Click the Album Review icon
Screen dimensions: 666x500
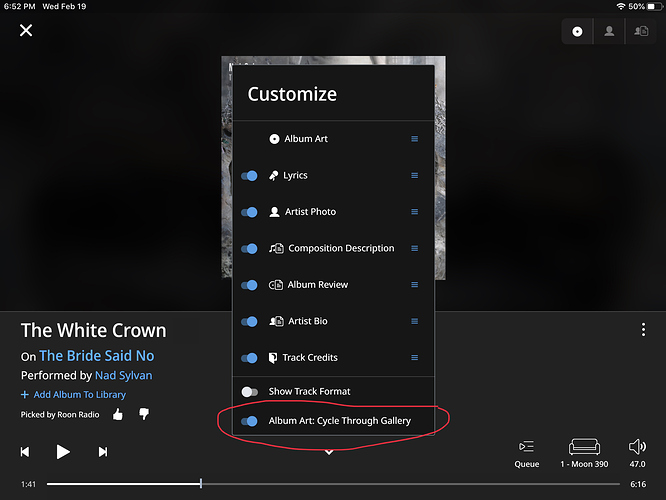tap(276, 285)
